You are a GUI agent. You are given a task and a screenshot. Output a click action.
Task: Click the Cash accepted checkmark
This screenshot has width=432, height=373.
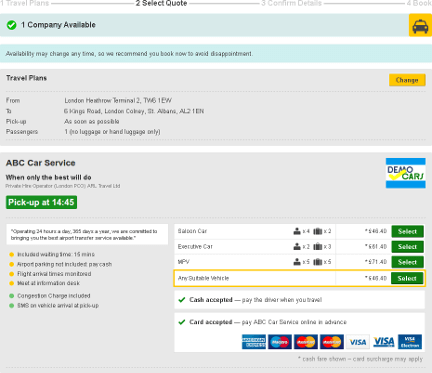tap(182, 300)
